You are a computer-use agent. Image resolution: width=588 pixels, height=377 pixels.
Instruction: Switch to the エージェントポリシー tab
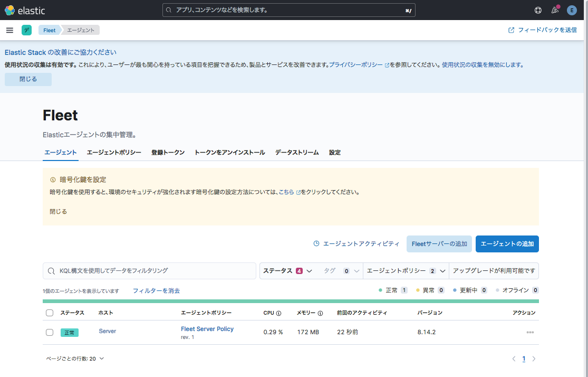[114, 153]
